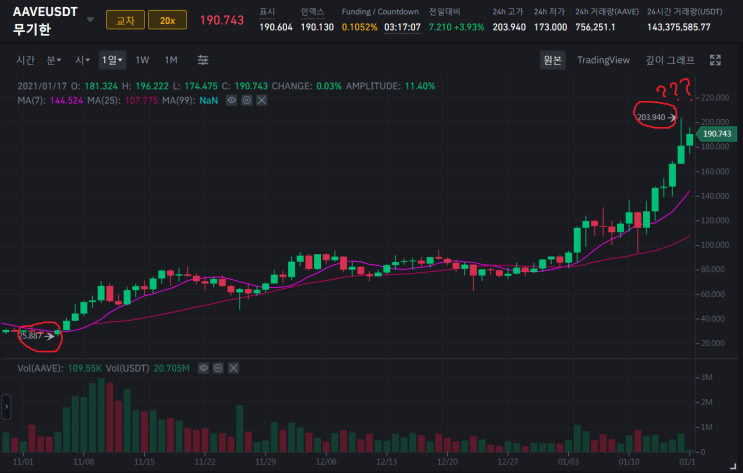The height and width of the screenshot is (473, 743).
Task: Click the 전일대비 change 7.210 +3.93%
Action: pyautogui.click(x=456, y=27)
